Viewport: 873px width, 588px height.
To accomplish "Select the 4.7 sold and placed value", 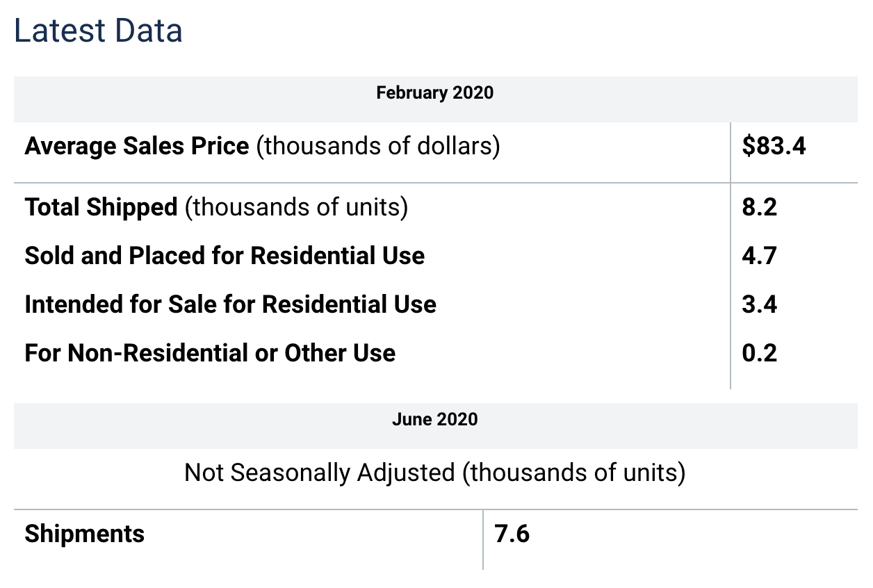I will pyautogui.click(x=759, y=256).
